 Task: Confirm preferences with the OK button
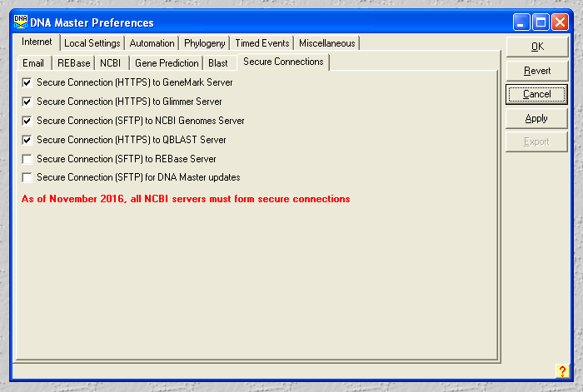pos(537,47)
